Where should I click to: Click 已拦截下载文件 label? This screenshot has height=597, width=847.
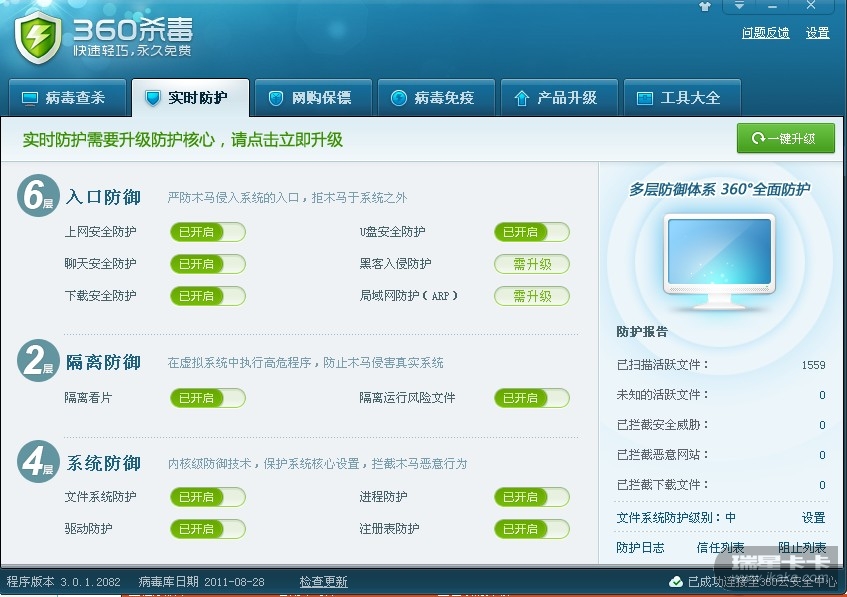662,485
